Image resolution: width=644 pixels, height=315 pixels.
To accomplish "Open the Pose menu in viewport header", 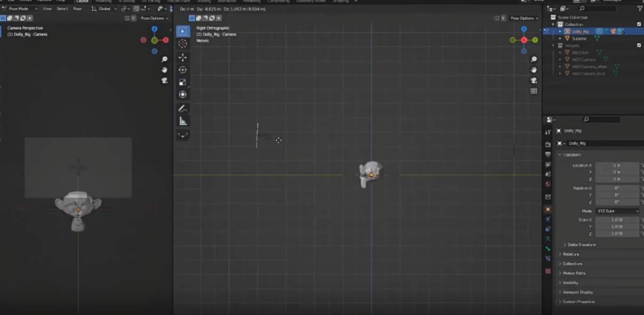I will 77,8.
